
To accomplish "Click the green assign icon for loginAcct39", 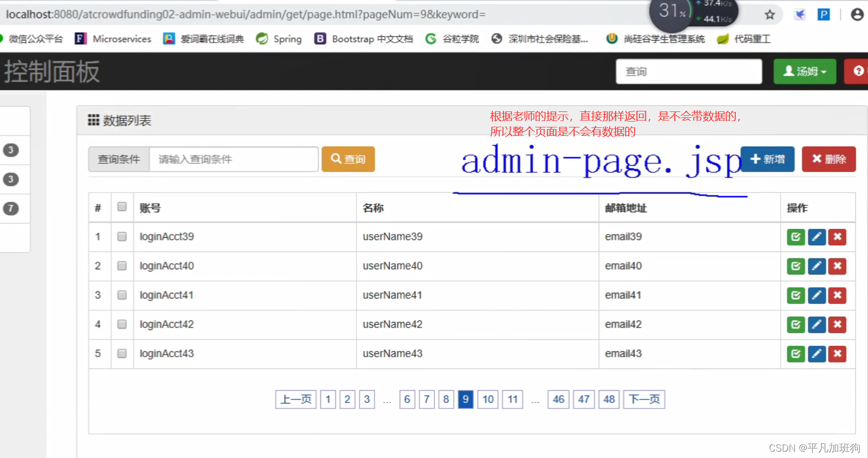I will 796,237.
